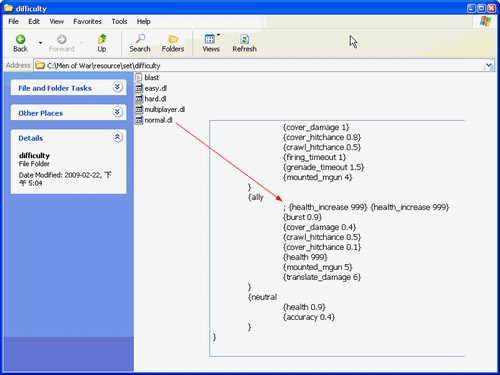Open the Favorites menu
500x375 pixels.
click(87, 22)
